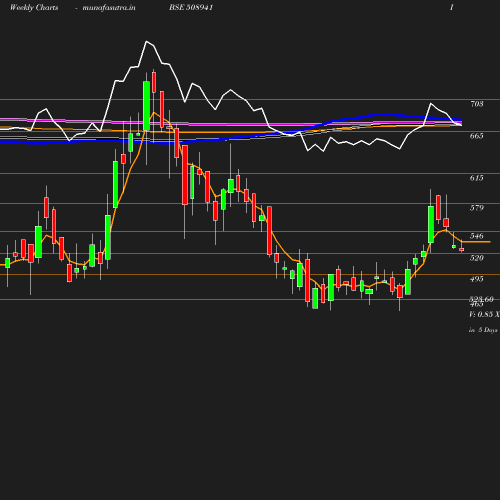This screenshot has height=500, width=500.
Task: Click the 579 price axis label
Action: [477, 208]
